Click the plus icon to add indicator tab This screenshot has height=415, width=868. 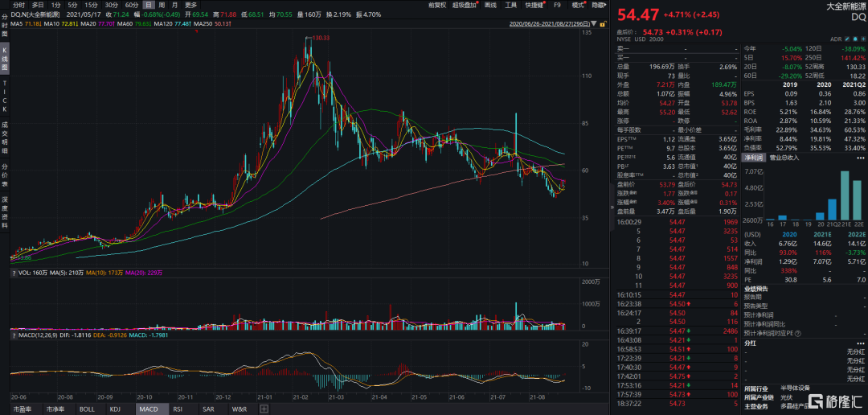pyautogui.click(x=264, y=409)
